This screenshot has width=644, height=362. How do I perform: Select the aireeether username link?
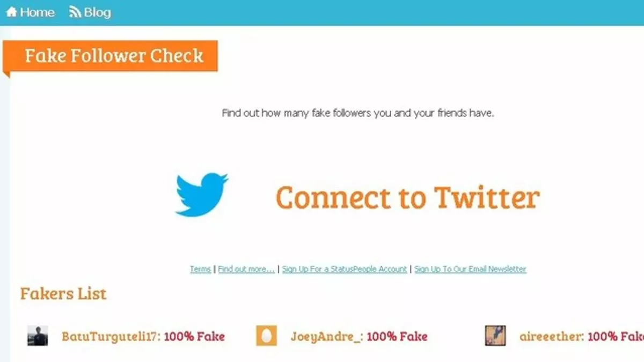552,337
